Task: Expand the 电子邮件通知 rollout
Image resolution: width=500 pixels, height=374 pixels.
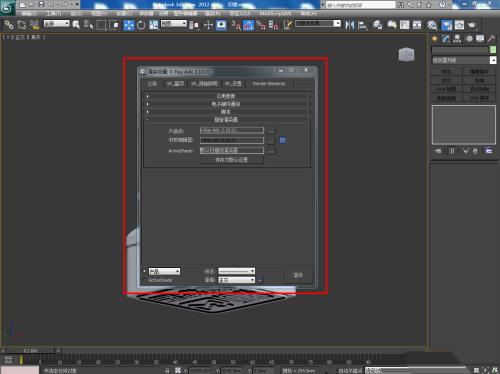Action: point(226,104)
